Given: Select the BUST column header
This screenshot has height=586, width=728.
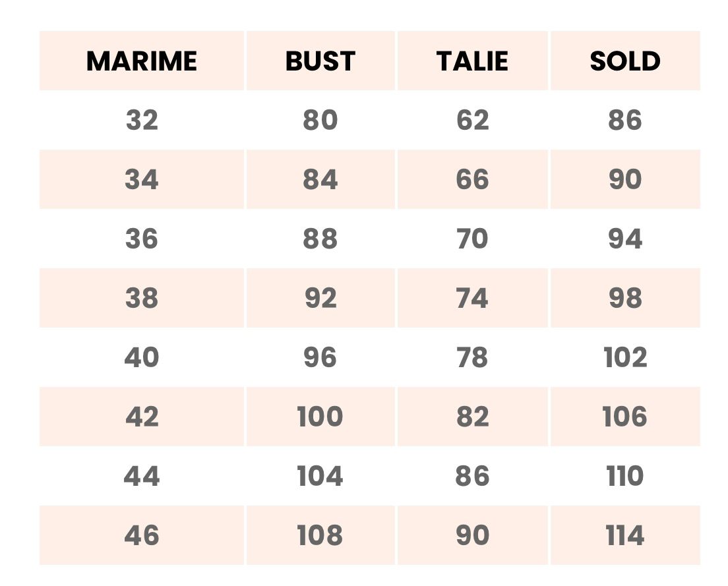Looking at the screenshot, I should coord(320,61).
